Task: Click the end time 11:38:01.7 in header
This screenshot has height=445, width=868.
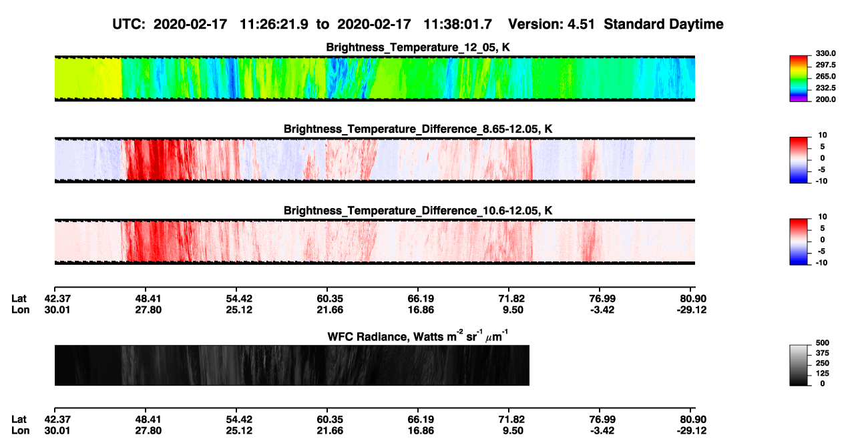Action: click(x=457, y=25)
